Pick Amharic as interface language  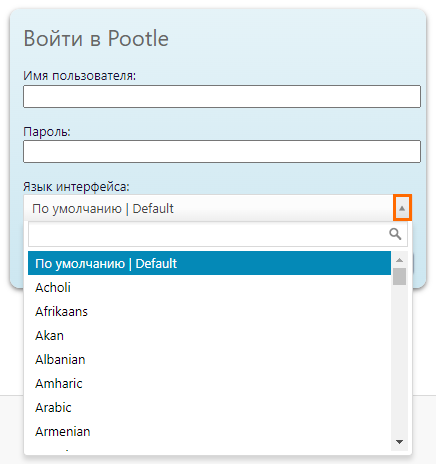pyautogui.click(x=209, y=383)
